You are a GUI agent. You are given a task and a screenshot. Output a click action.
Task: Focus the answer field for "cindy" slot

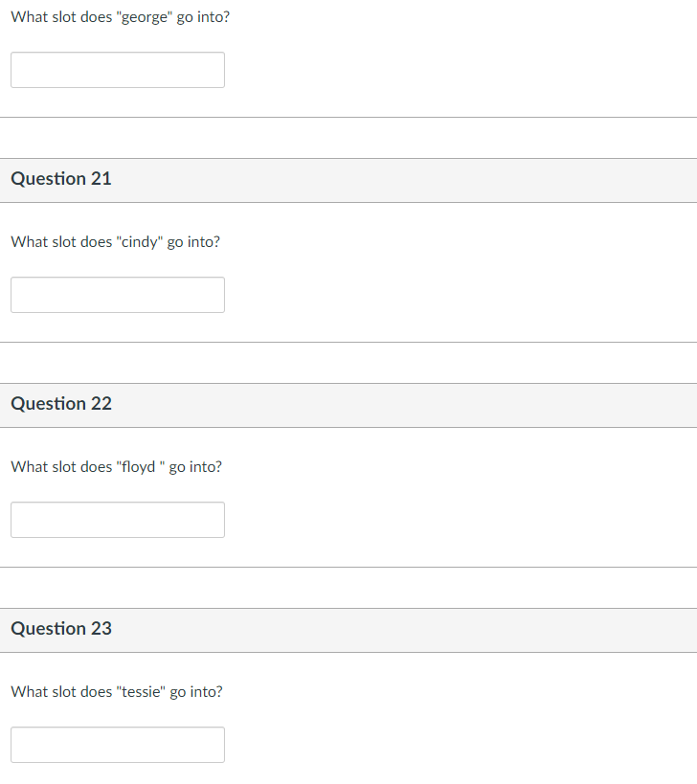point(118,295)
